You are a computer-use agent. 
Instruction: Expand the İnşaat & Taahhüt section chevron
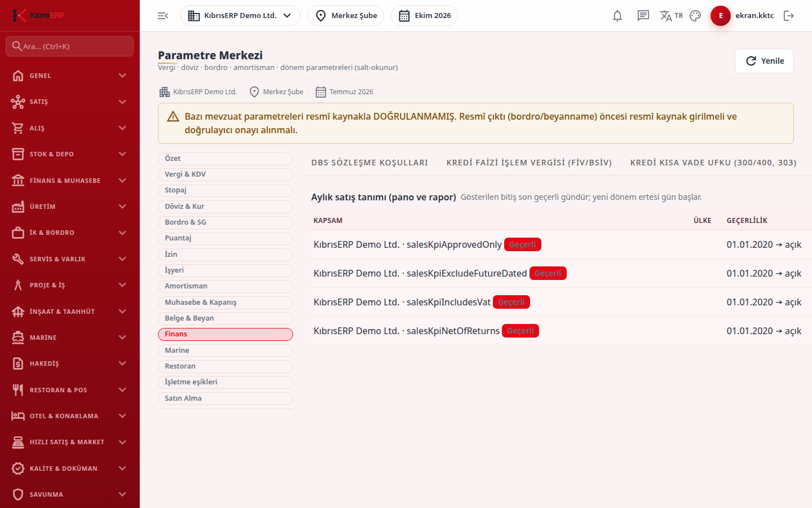tap(122, 312)
